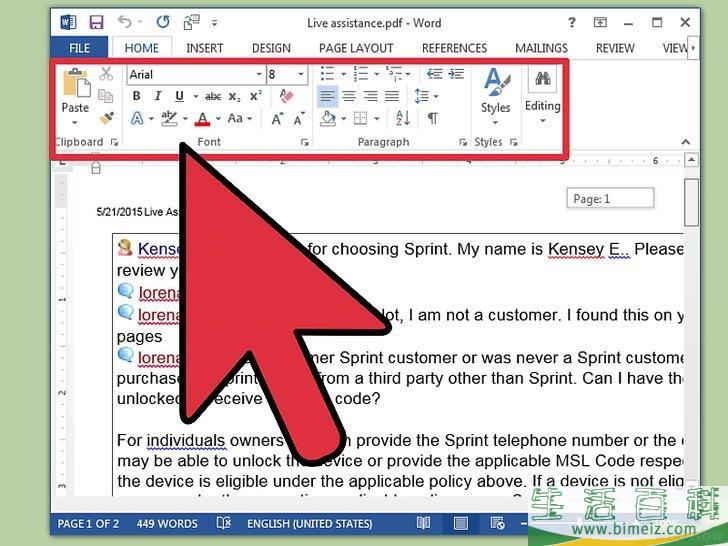Image resolution: width=728 pixels, height=546 pixels.
Task: Justify the paragraph text
Action: point(392,97)
